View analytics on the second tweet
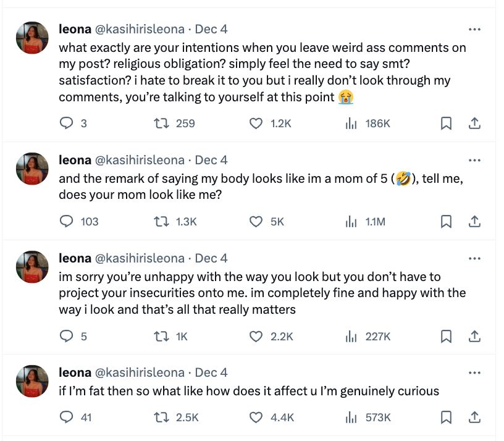 (x=350, y=220)
